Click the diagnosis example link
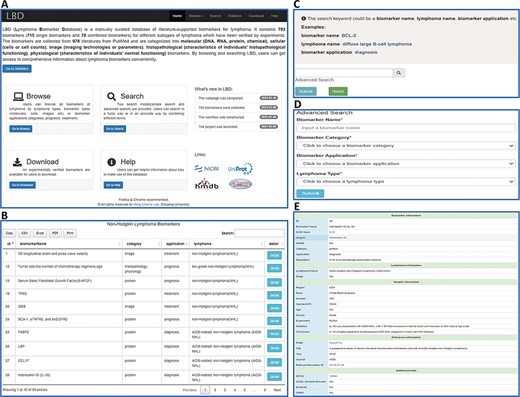The height and width of the screenshot is (397, 520). (x=366, y=52)
